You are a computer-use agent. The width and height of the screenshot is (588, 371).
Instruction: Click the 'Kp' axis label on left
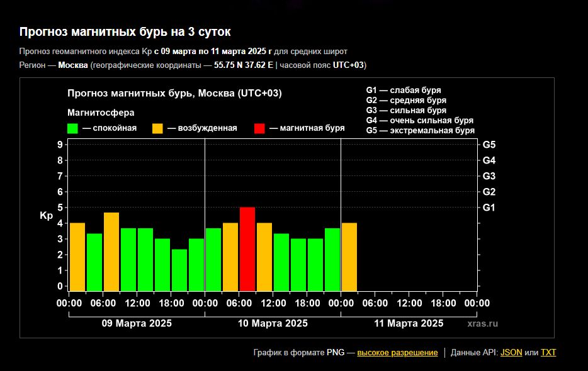(x=46, y=216)
